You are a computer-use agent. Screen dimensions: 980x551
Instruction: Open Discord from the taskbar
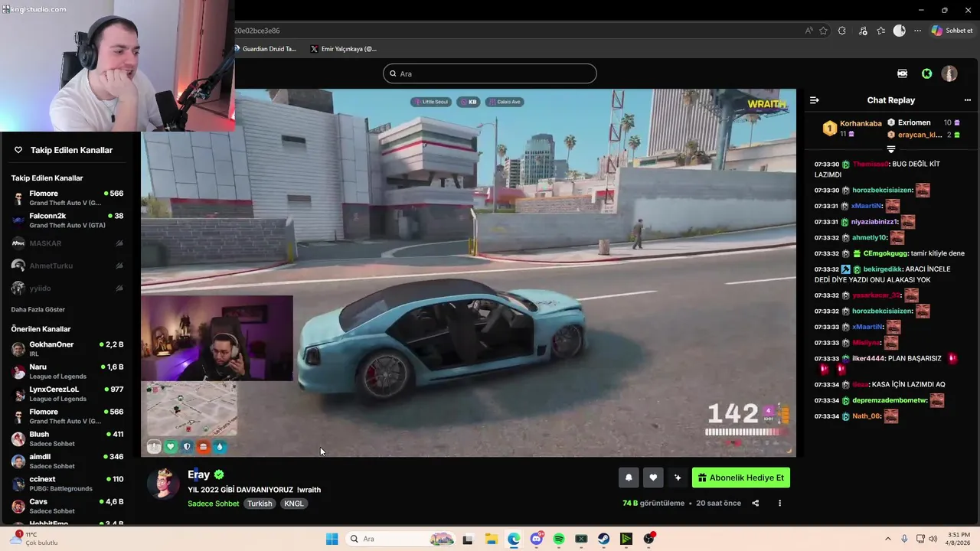(537, 539)
